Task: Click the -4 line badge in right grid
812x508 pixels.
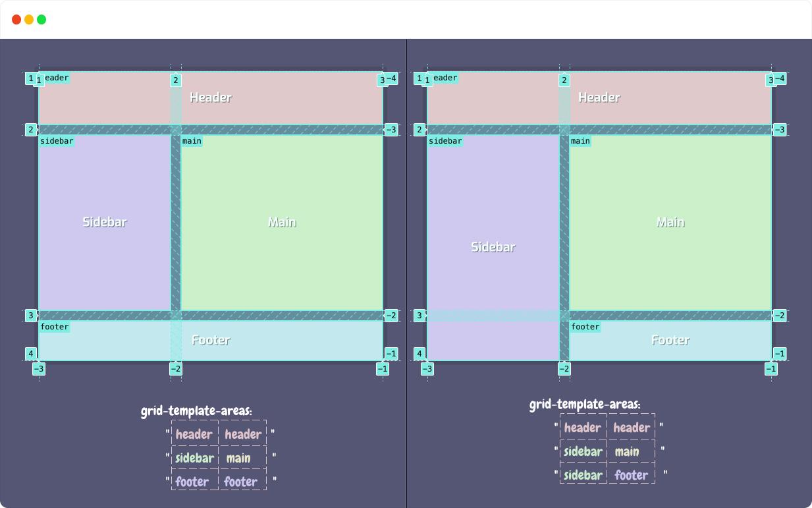Action: coord(780,79)
